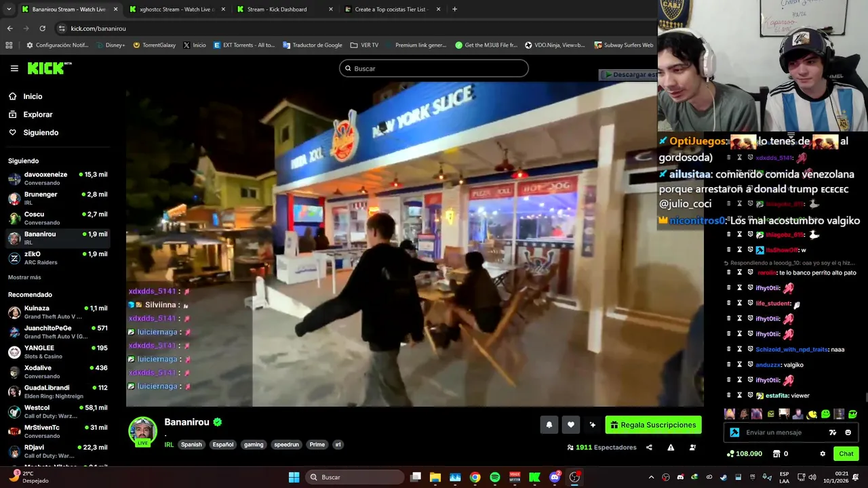Open Brunenger channel in followed list
Viewport: 868px width, 488px height.
58,198
